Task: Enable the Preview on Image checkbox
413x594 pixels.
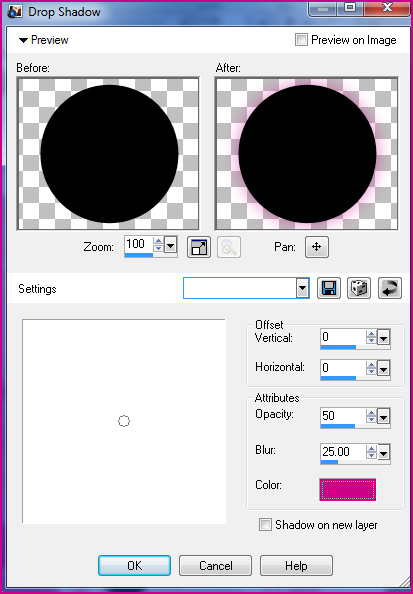Action: click(301, 39)
